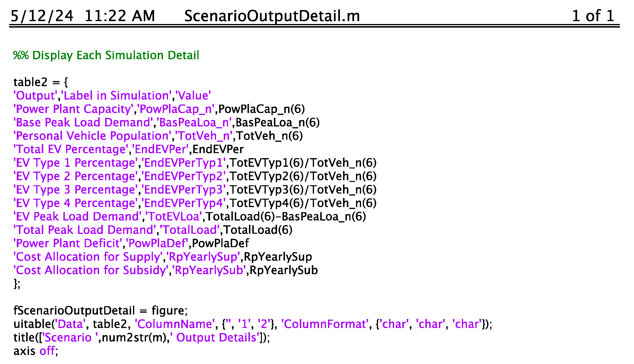Click the 'table2 = {' line
This screenshot has height=364, width=634.
pos(41,82)
